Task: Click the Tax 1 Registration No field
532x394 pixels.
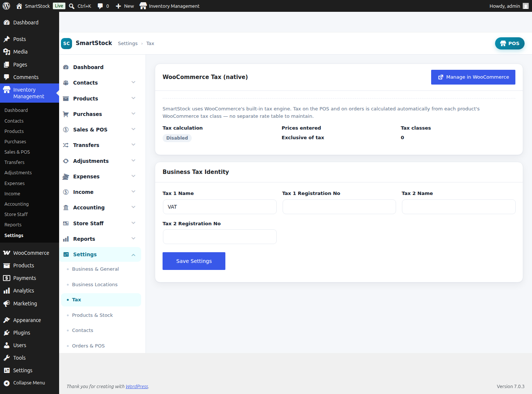Action: [x=339, y=207]
